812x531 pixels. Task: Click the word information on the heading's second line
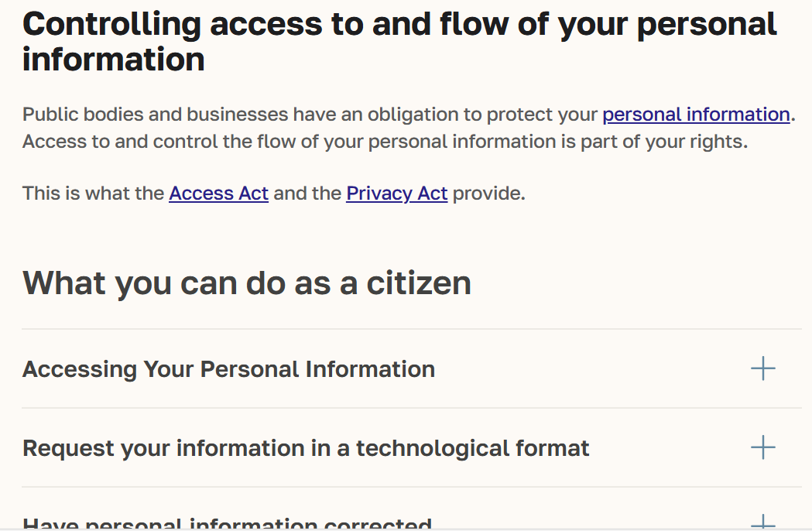pyautogui.click(x=113, y=60)
